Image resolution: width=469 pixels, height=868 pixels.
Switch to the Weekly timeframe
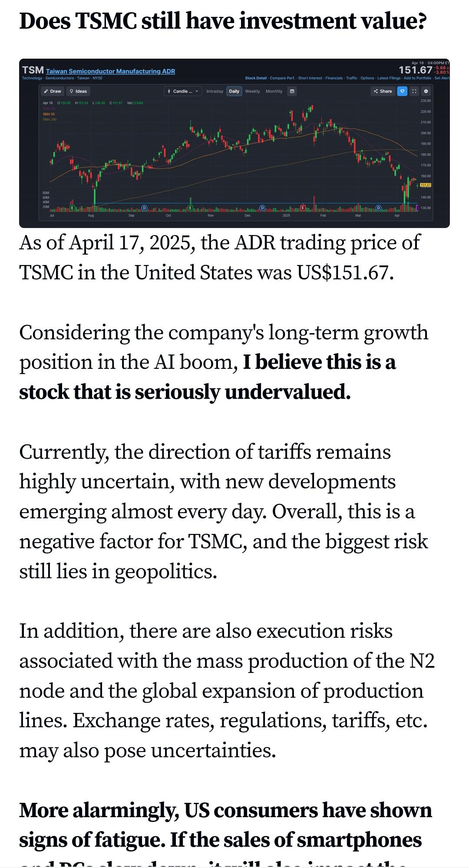click(252, 91)
